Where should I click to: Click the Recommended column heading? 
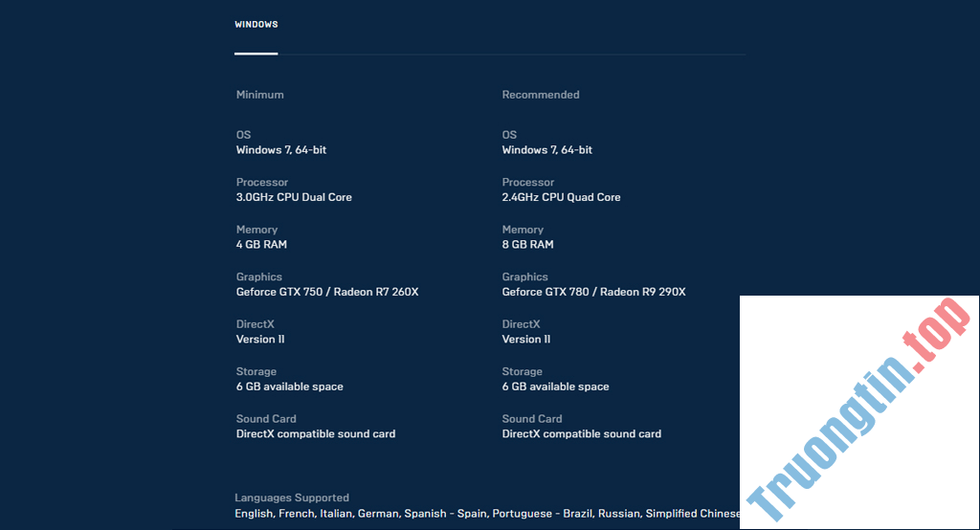tap(540, 95)
